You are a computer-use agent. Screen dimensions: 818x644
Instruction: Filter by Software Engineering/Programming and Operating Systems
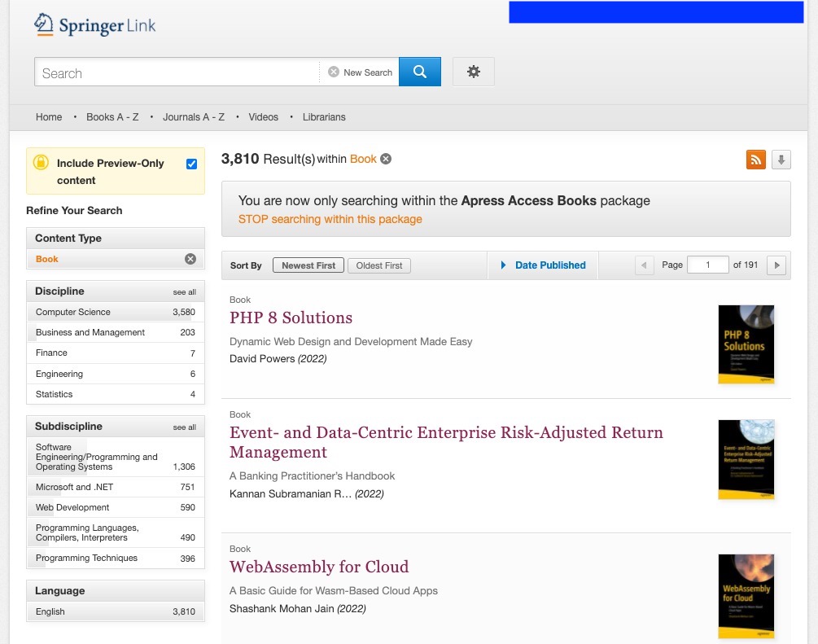click(116, 457)
